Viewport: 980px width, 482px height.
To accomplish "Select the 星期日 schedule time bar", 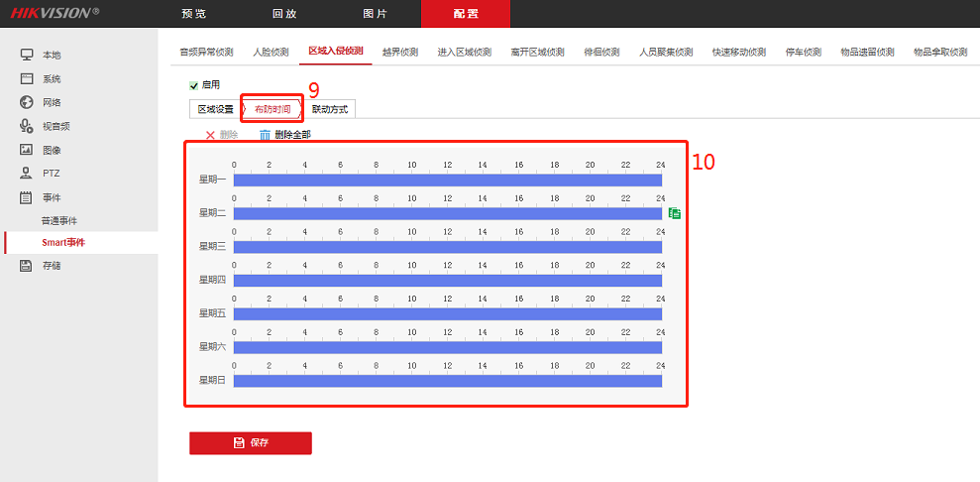I will pos(447,381).
